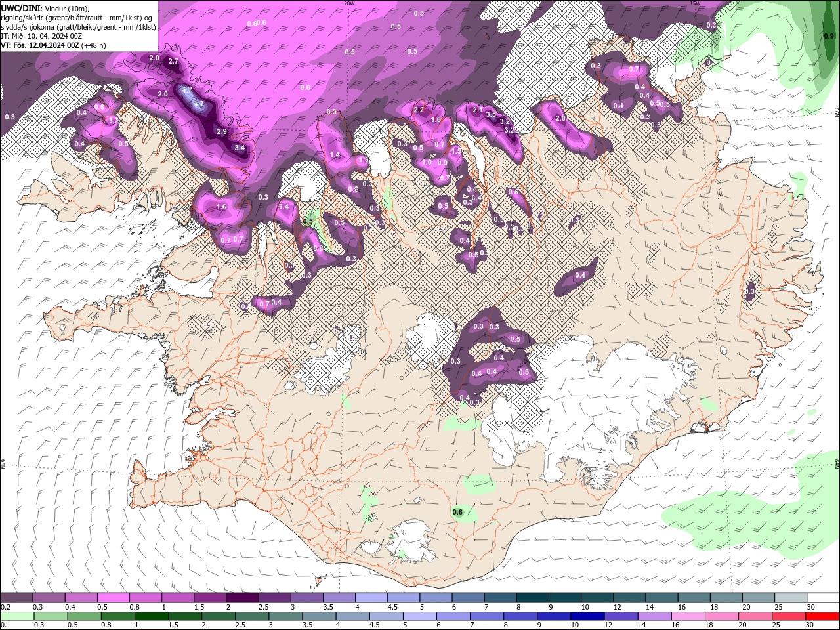Pick the pink rain scale swatch labeled 18
The height and width of the screenshot is (630, 840).
point(721,616)
